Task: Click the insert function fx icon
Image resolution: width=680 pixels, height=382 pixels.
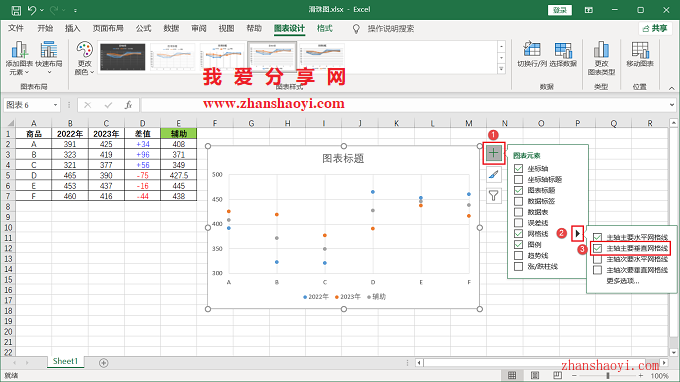Action: point(128,105)
